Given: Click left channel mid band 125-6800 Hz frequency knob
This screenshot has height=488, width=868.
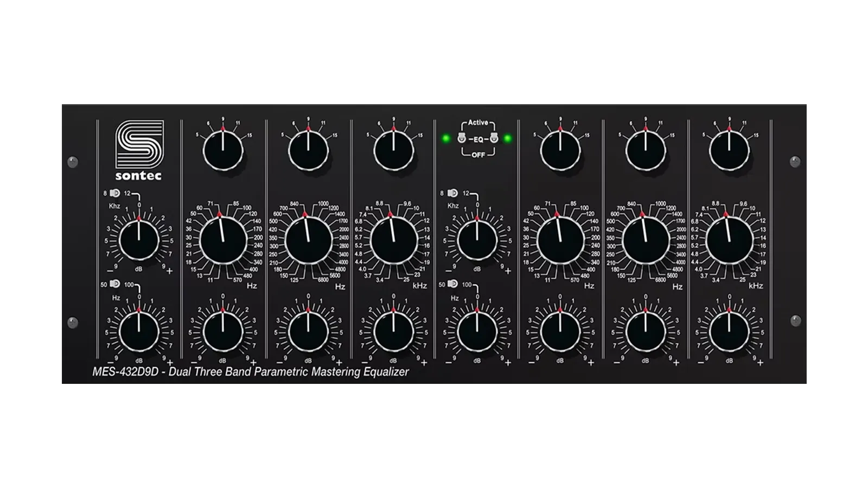Looking at the screenshot, I should point(308,241).
